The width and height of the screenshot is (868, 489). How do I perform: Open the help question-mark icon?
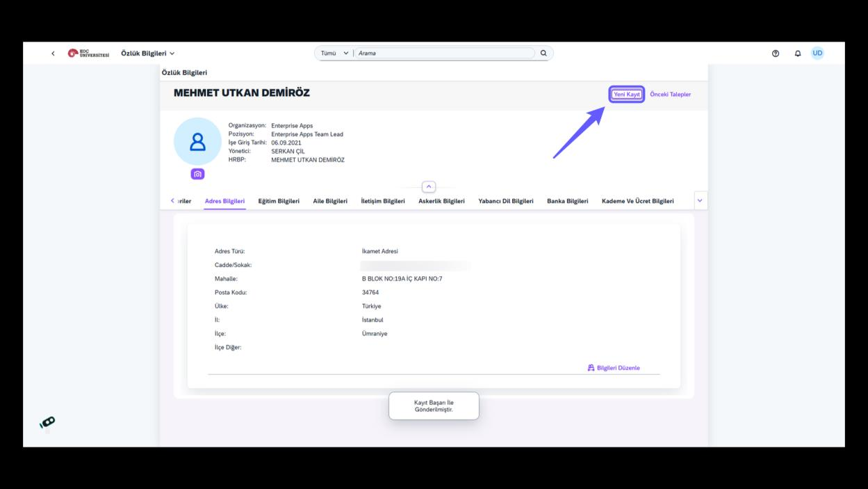776,54
